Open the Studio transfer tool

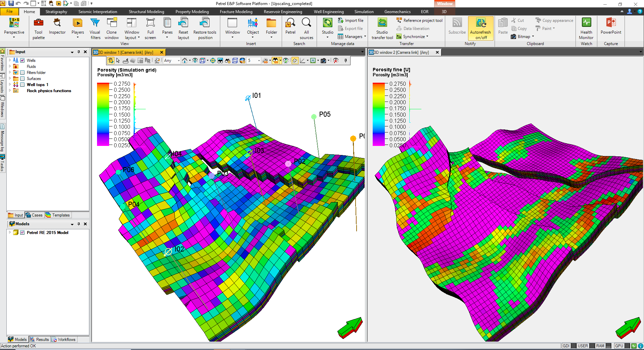tap(382, 29)
